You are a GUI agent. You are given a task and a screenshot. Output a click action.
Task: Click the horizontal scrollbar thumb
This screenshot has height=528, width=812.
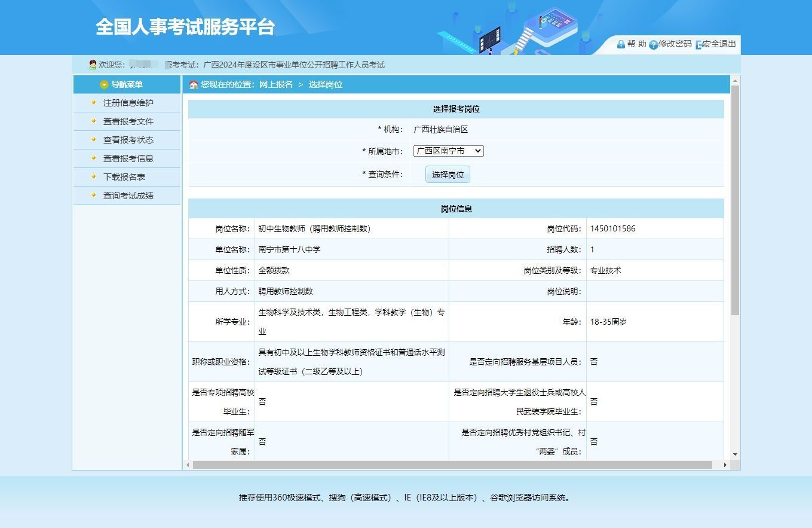[x=452, y=465]
